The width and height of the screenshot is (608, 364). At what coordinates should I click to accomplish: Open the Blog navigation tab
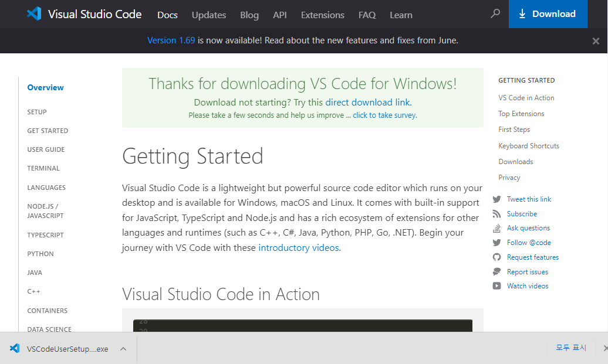pyautogui.click(x=249, y=15)
